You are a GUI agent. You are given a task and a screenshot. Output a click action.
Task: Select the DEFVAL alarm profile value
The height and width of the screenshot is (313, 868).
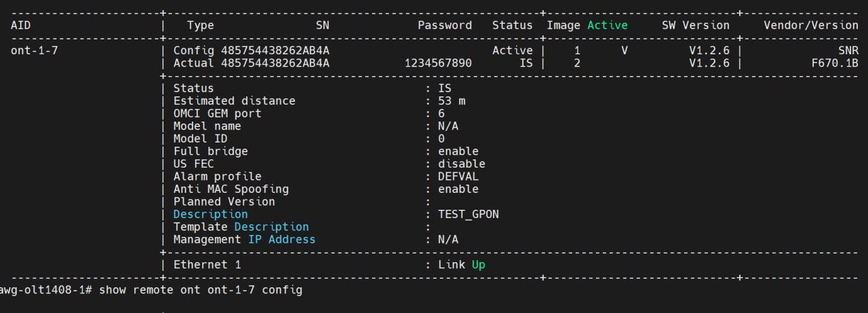(x=458, y=176)
